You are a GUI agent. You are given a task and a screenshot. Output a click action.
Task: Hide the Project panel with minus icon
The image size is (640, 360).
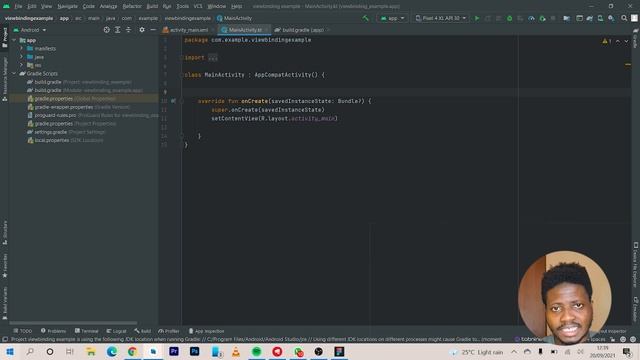coord(153,30)
